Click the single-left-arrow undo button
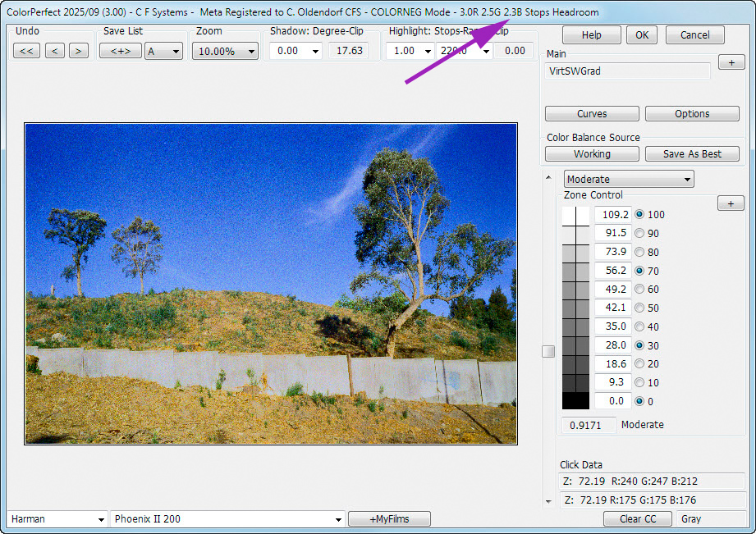Image resolution: width=756 pixels, height=534 pixels. coord(55,51)
